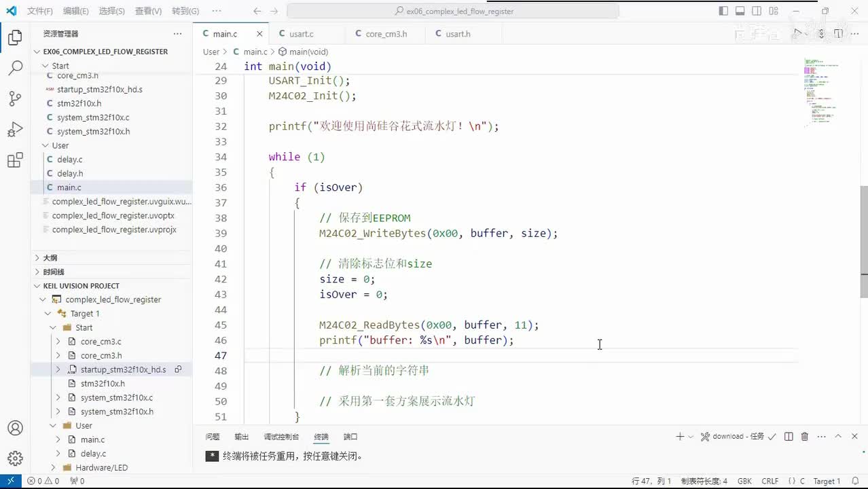The width and height of the screenshot is (868, 489).
Task: Open the 文件(F) menu
Action: point(40,11)
